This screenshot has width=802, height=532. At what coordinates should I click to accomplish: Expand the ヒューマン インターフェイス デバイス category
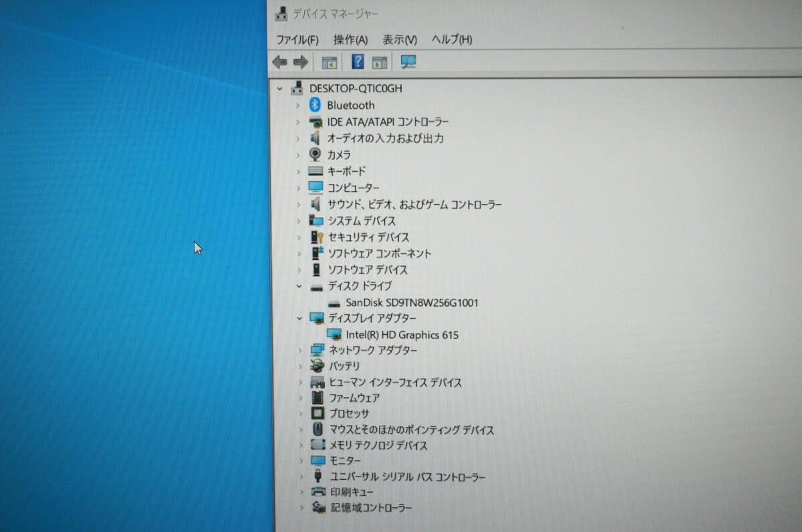pyautogui.click(x=299, y=382)
